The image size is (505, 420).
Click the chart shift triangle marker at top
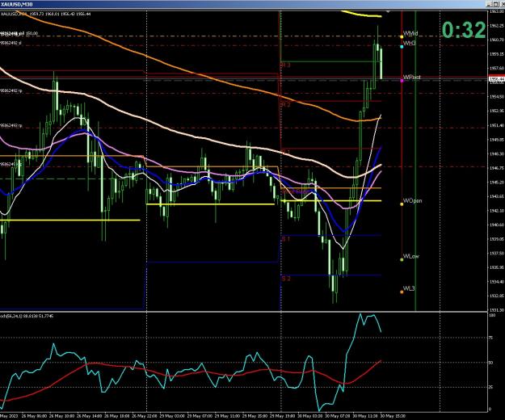[x=388, y=11]
